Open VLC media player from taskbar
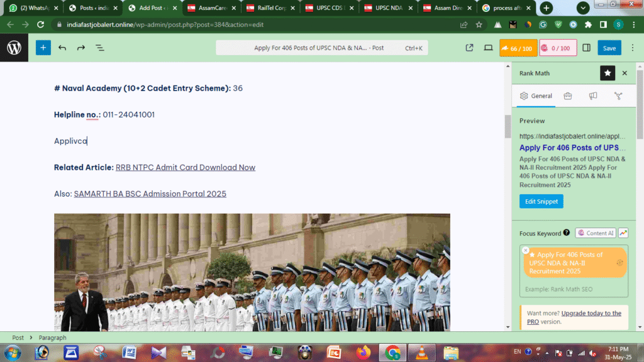Screen dimensions: 644x362 421,353
